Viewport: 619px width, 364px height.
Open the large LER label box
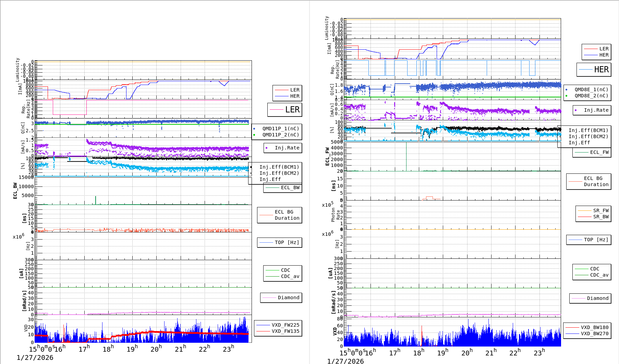pyautogui.click(x=284, y=110)
